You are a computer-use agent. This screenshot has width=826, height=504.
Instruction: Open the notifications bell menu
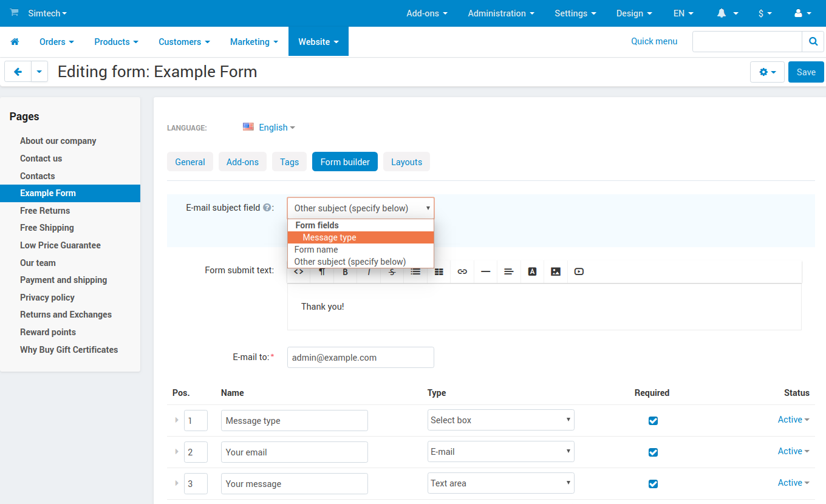(x=727, y=13)
